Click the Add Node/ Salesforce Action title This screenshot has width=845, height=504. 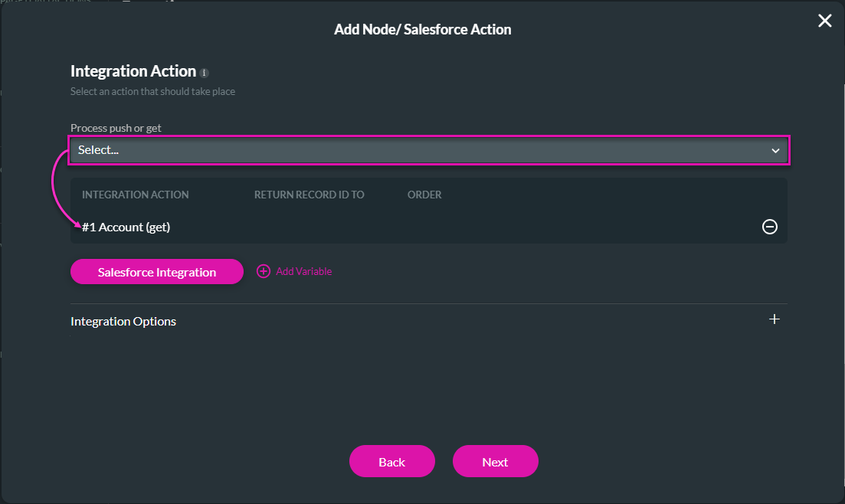point(423,29)
